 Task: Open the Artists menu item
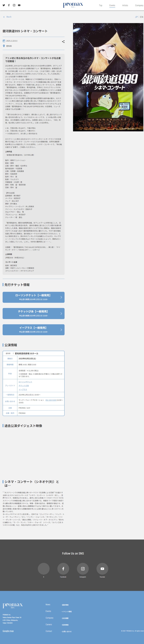[x=125, y=5]
